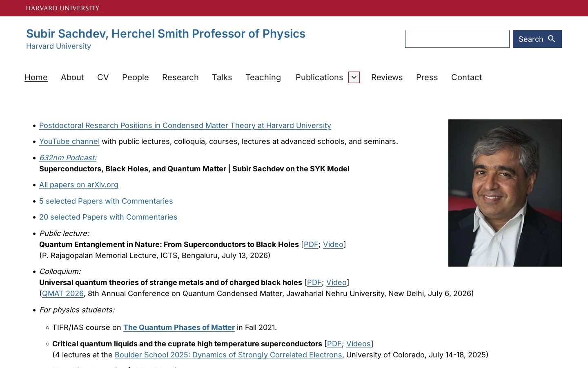Open Postdoctoral Research Positions link

tap(185, 126)
